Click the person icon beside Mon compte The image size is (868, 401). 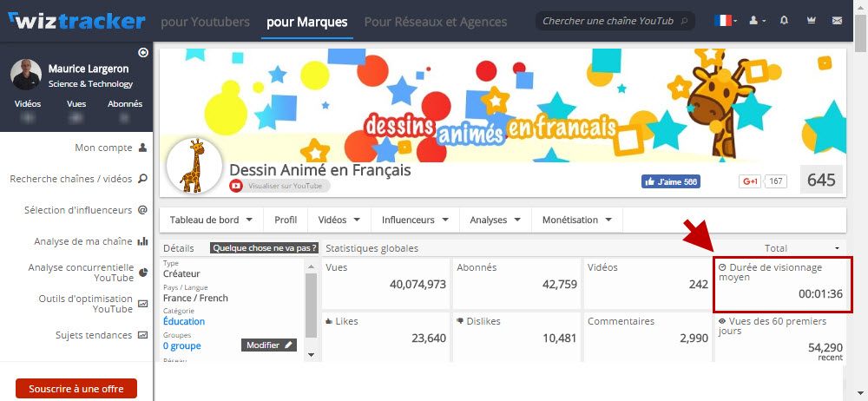(x=143, y=148)
